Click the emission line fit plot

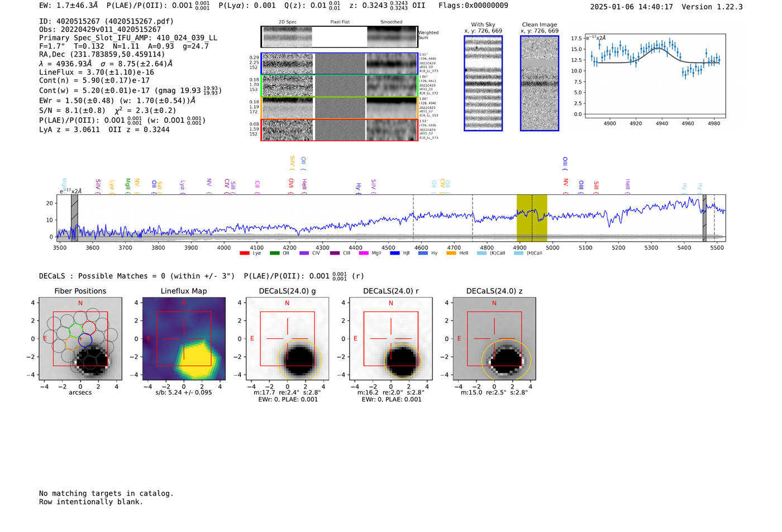655,76
